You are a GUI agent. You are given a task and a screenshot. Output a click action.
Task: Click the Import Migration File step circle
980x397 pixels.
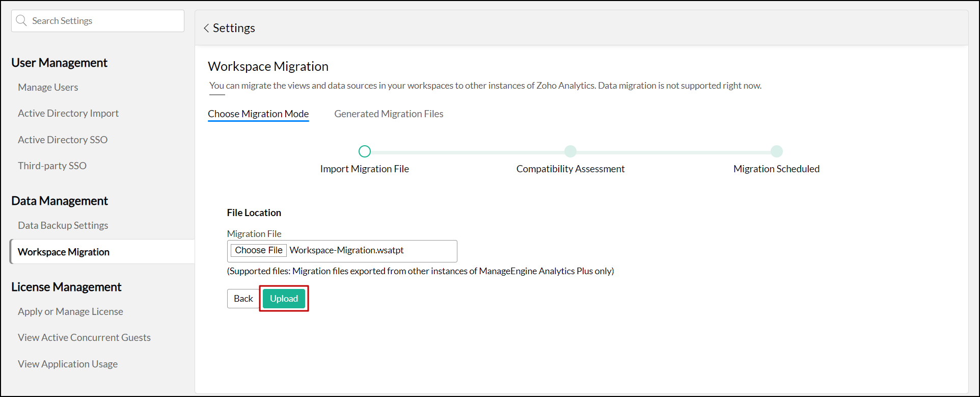click(x=365, y=151)
